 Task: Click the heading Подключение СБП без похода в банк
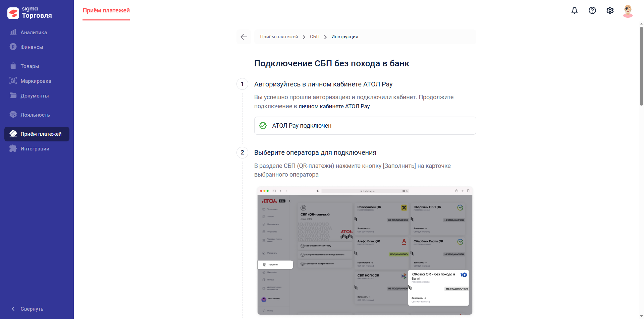click(332, 63)
